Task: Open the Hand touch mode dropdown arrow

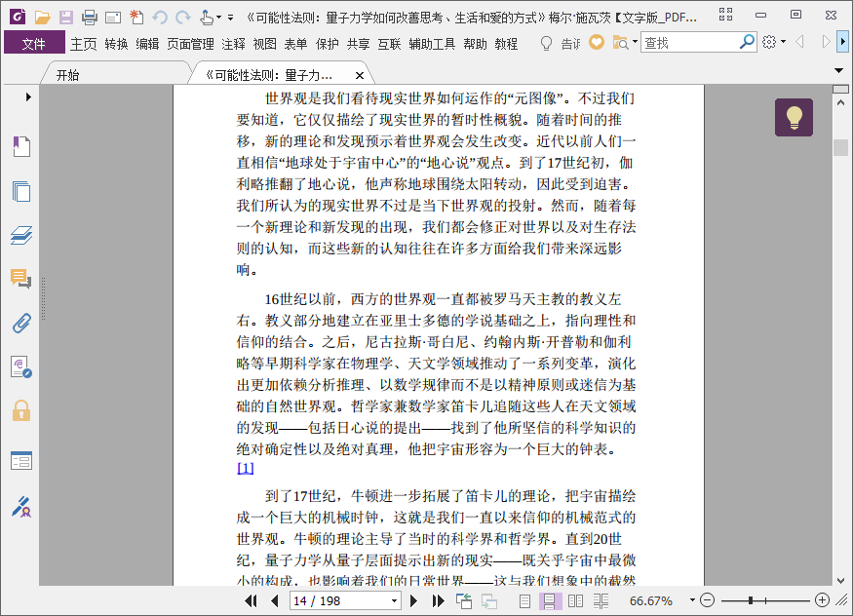Action: (218, 18)
